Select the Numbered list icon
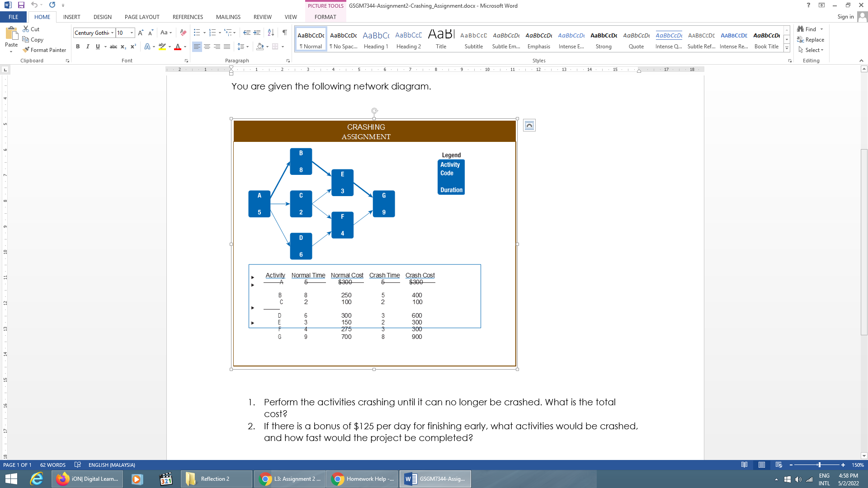 point(212,33)
